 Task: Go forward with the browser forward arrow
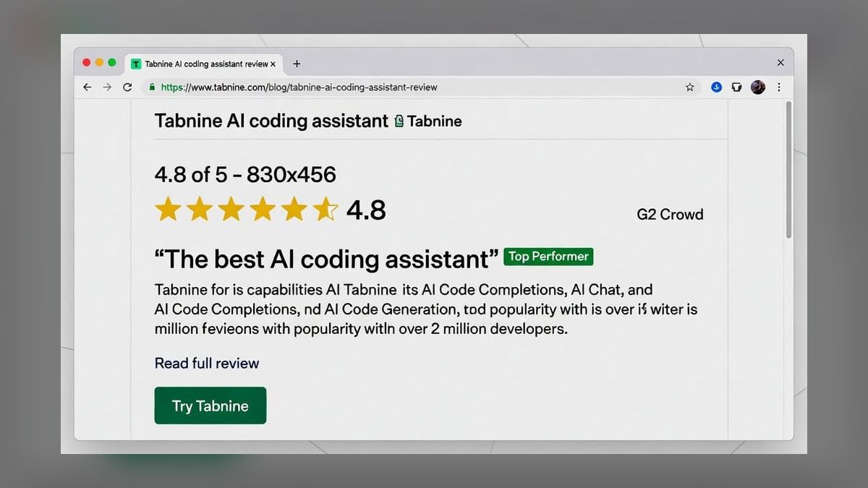pos(107,87)
